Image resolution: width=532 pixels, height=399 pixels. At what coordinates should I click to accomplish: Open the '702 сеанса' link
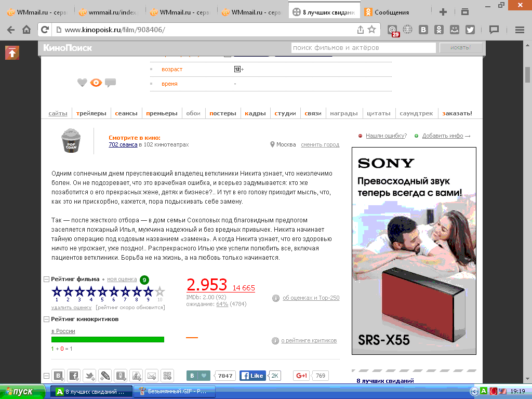point(123,144)
